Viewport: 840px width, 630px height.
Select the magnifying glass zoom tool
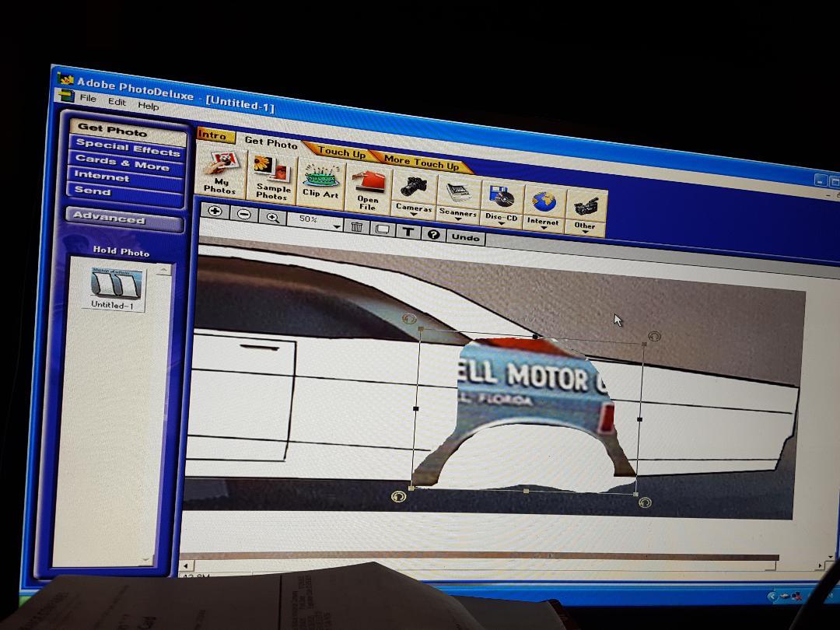[x=273, y=217]
